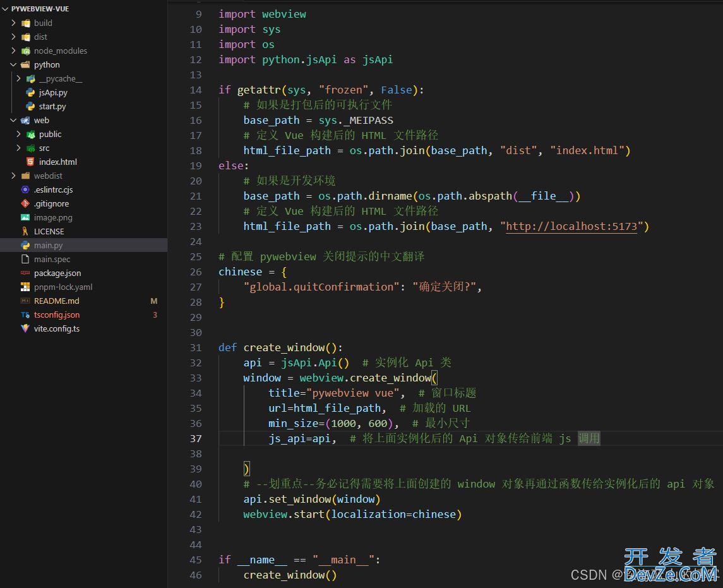Screen dimensions: 723x588
Task: Click the file icon beside main.spec
Action: tap(25, 259)
